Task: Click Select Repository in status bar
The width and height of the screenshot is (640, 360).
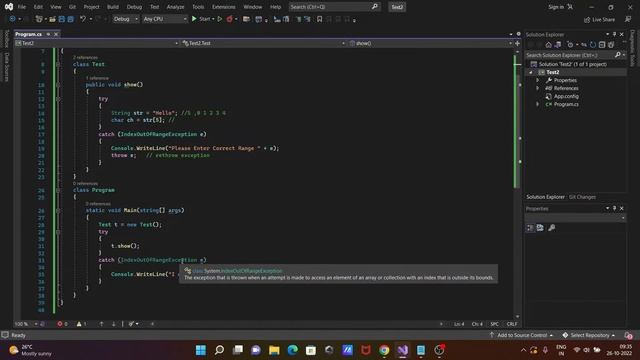Action: point(589,336)
